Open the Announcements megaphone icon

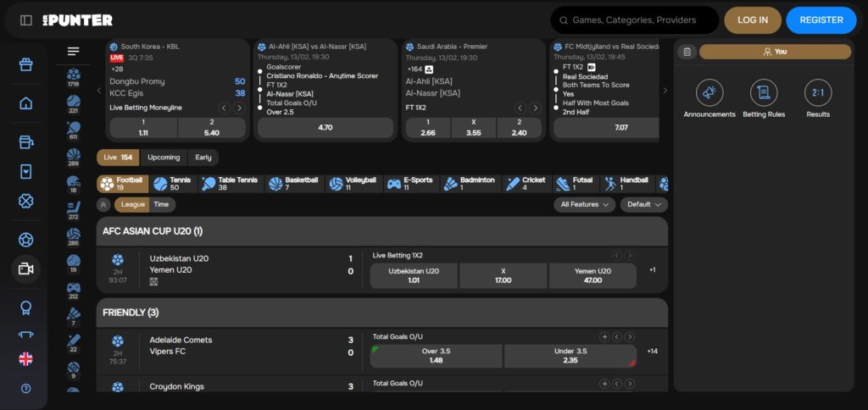click(x=709, y=93)
